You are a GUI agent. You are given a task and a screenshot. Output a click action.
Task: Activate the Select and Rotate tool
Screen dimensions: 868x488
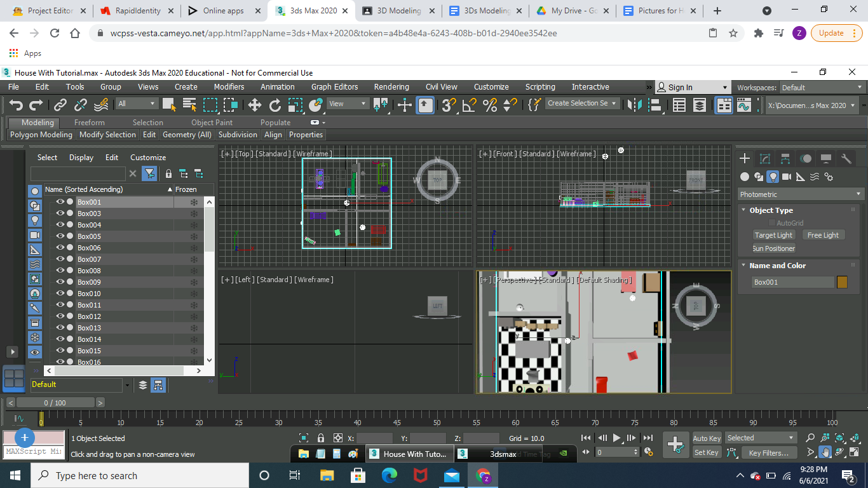pyautogui.click(x=275, y=105)
